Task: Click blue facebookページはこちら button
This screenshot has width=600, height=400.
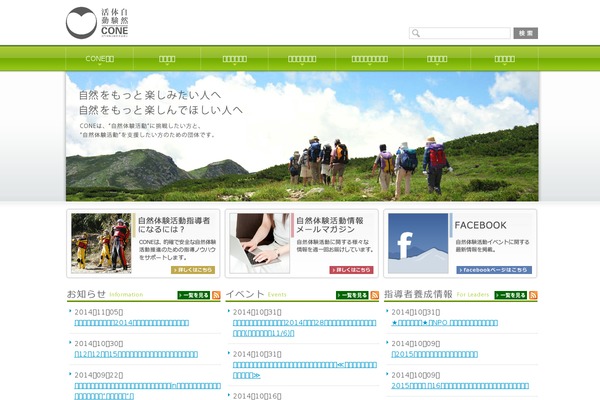Action: pyautogui.click(x=494, y=270)
